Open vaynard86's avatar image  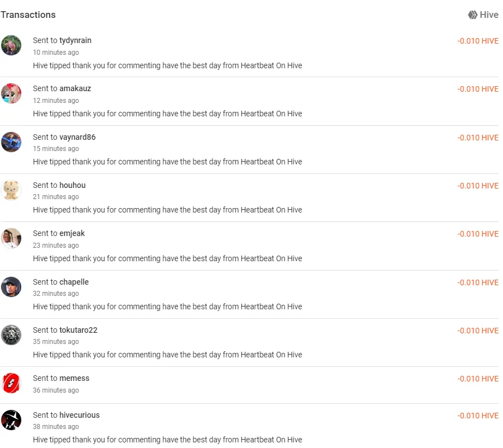point(11,142)
